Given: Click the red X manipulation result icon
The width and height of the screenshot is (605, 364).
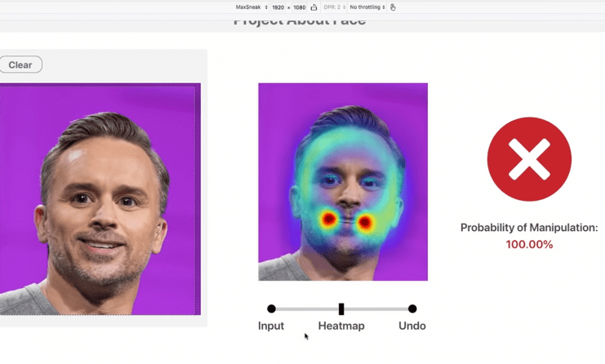Looking at the screenshot, I should click(529, 159).
